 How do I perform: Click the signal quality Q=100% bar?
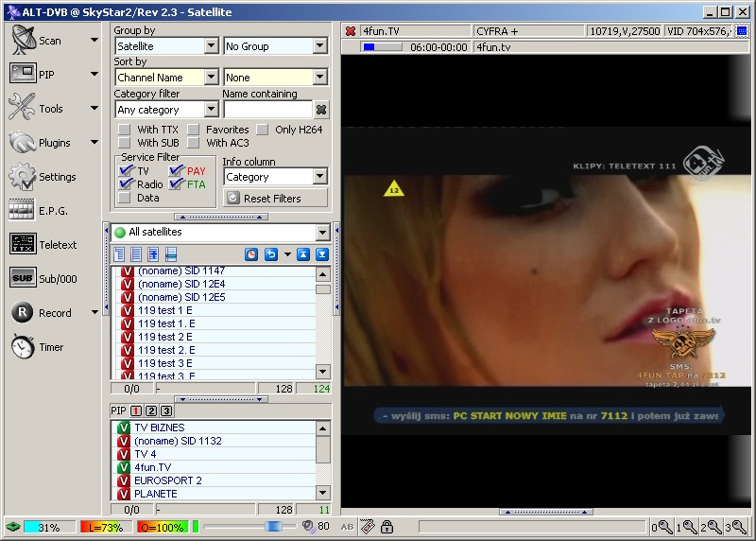(163, 527)
